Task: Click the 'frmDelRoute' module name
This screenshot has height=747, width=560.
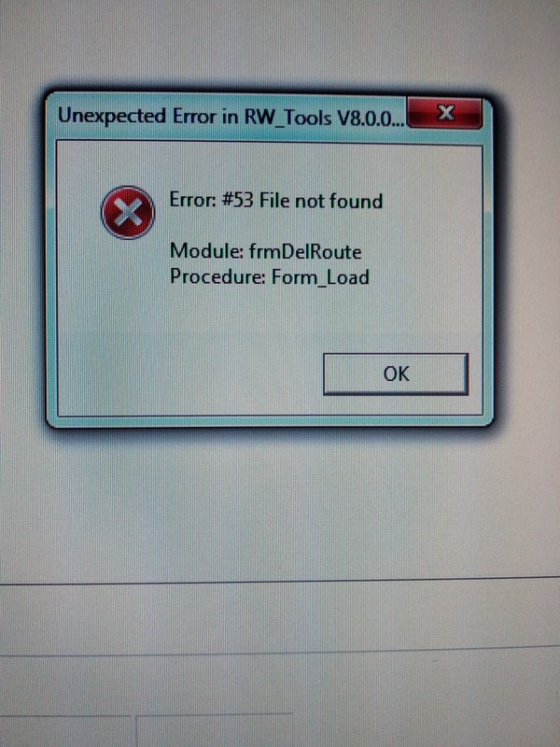Action: pyautogui.click(x=305, y=251)
